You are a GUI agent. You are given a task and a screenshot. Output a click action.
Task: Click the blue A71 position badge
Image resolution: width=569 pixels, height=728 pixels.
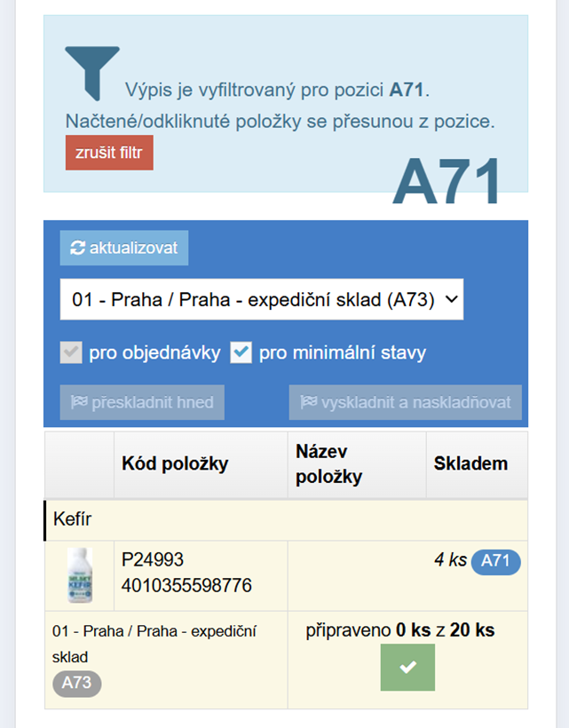tap(495, 562)
